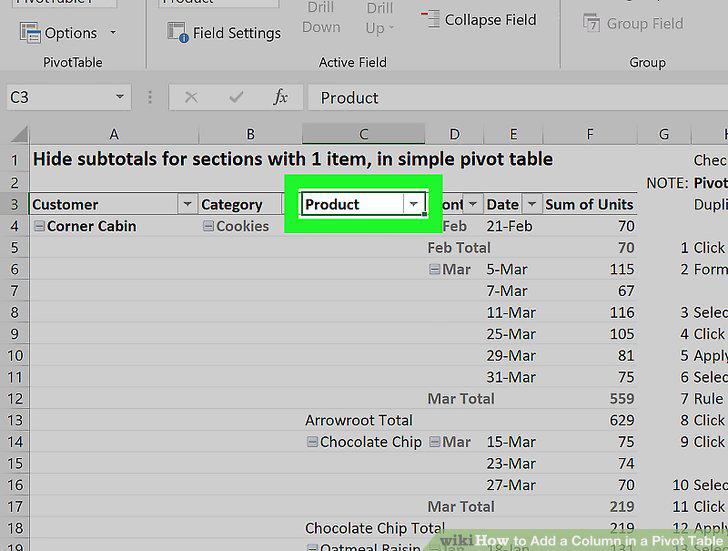728x551 pixels.
Task: Click the 21-Feb date cell
Action: click(x=509, y=226)
